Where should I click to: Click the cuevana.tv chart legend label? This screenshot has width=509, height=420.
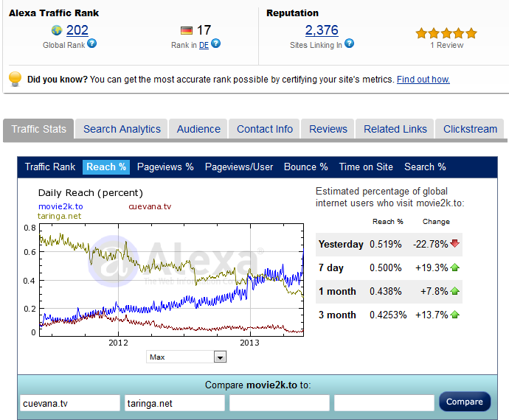click(x=150, y=206)
